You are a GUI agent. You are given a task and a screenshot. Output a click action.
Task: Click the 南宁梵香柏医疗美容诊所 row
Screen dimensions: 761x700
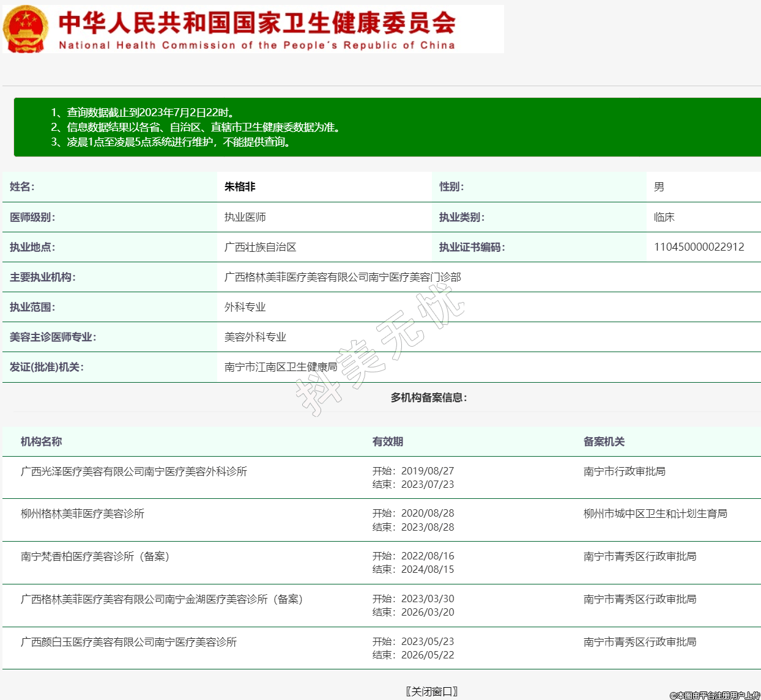(x=95, y=556)
